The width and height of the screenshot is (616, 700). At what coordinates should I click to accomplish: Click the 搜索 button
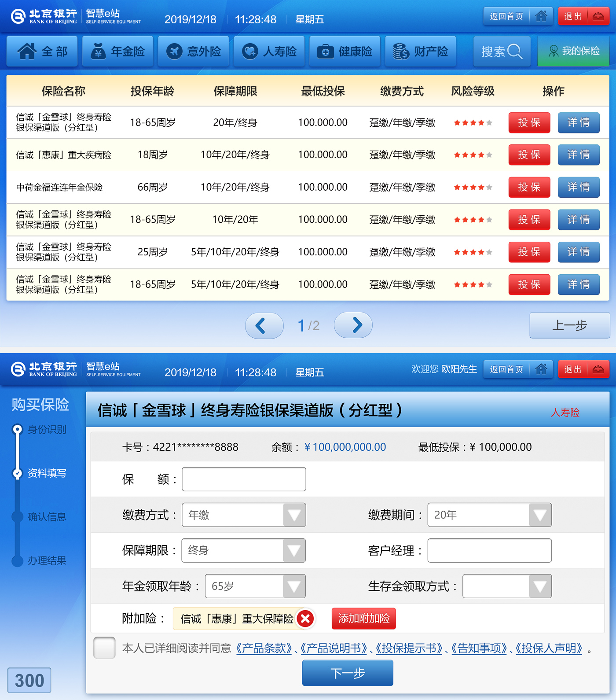point(502,51)
